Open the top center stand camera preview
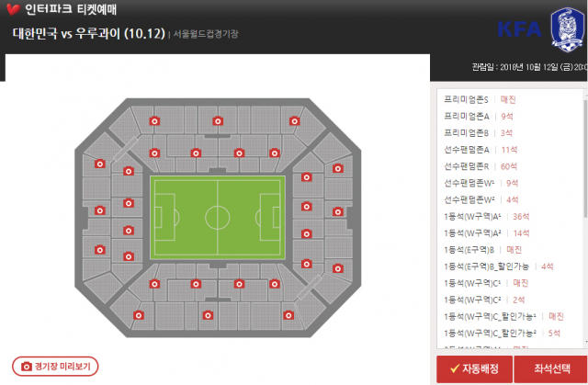 (x=218, y=121)
